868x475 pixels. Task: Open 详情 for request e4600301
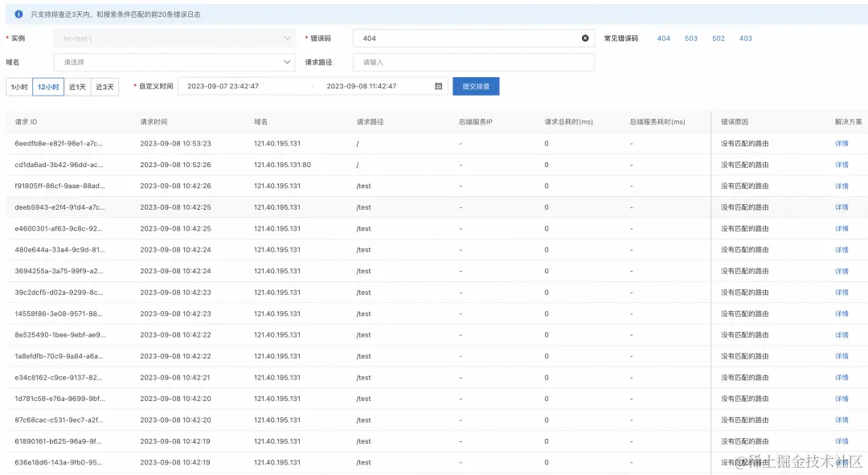pyautogui.click(x=841, y=228)
